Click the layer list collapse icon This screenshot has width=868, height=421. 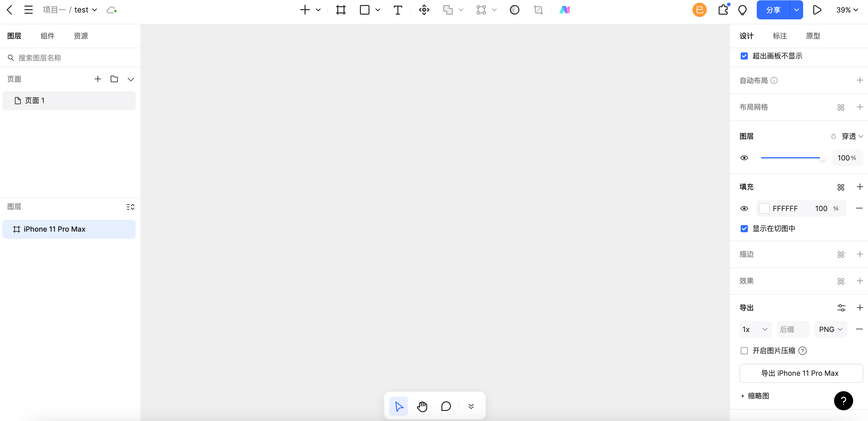[130, 207]
